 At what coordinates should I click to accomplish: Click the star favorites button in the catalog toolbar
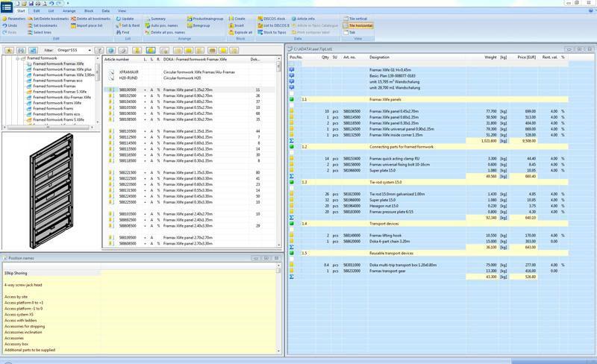pyautogui.click(x=9, y=50)
